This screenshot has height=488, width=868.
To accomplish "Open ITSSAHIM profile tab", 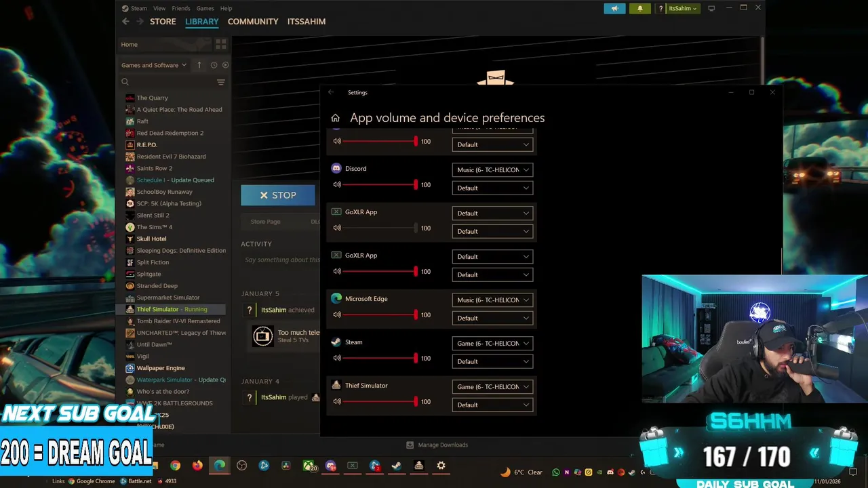I will pos(307,22).
